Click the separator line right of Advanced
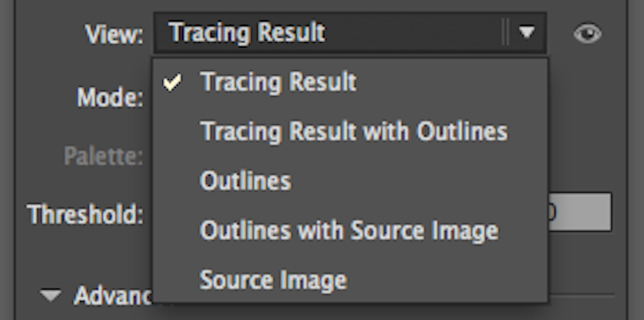 [x=582, y=295]
